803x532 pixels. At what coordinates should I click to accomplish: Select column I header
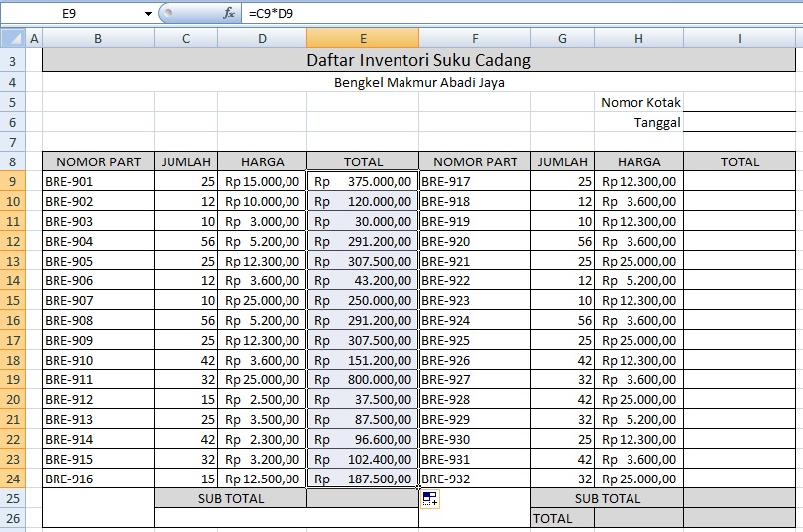click(x=740, y=38)
